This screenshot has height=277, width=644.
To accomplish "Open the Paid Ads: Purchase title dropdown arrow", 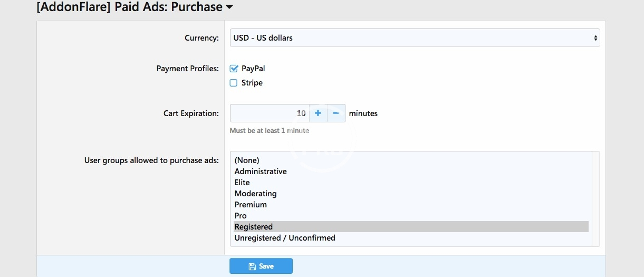I will coord(229,7).
